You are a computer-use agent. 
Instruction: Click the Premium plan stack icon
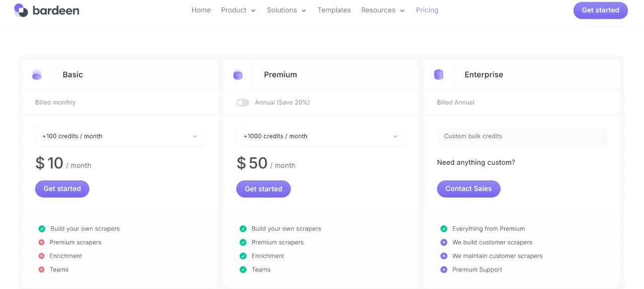pyautogui.click(x=238, y=75)
